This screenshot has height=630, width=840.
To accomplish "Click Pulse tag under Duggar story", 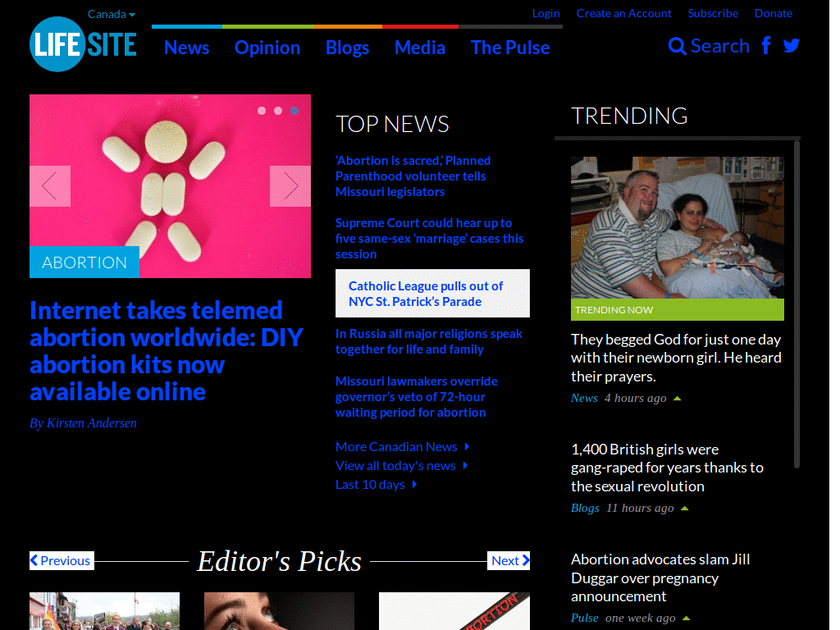I will [584, 618].
